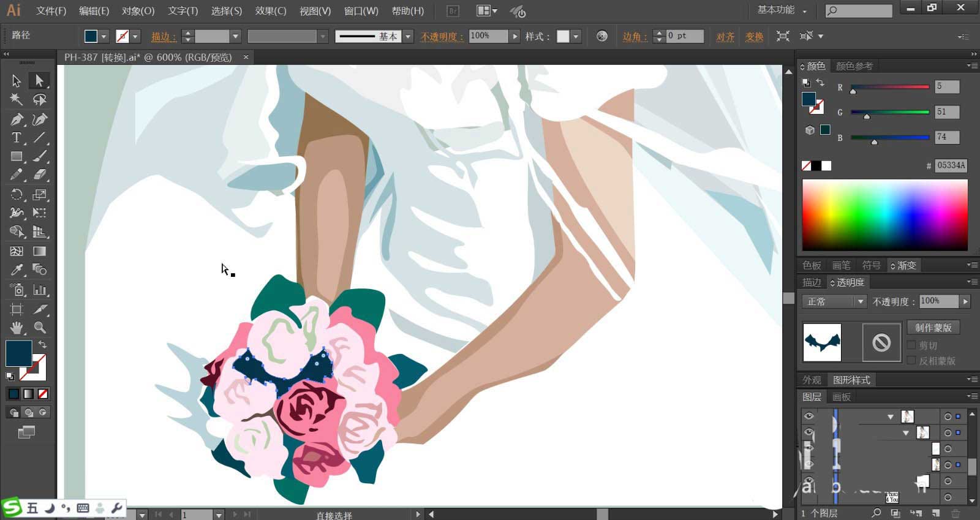
Task: Select the Lasso tool
Action: 40,99
